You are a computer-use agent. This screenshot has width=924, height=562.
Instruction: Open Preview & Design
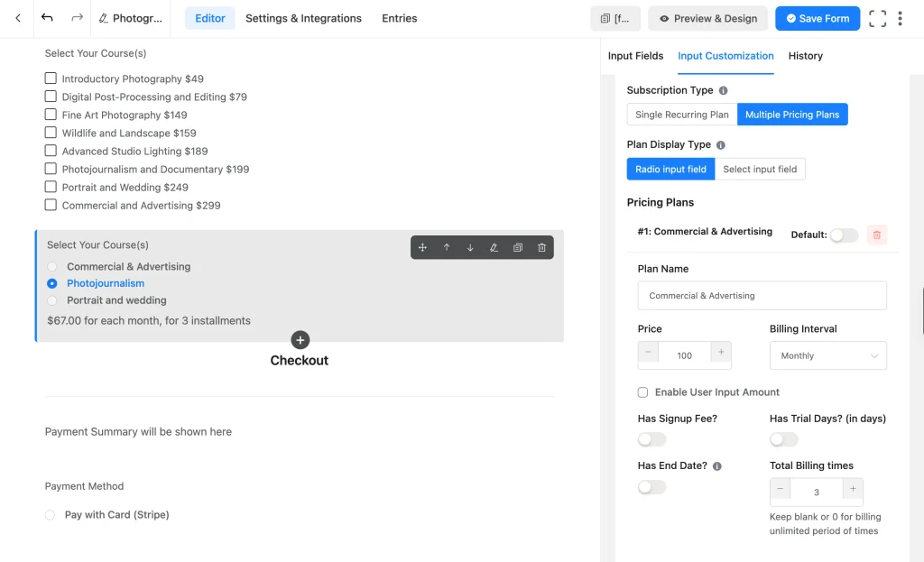tap(707, 18)
